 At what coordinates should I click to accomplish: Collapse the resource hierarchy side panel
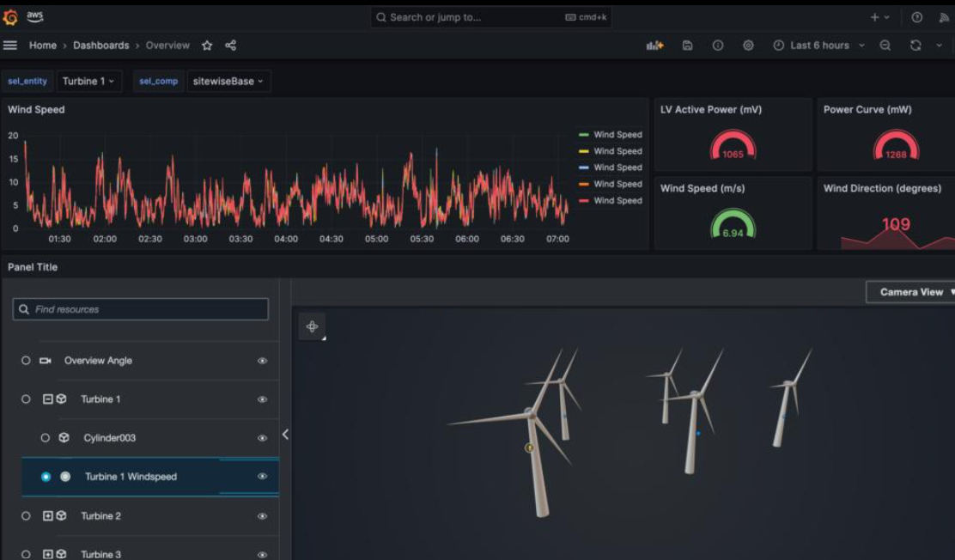pos(285,434)
